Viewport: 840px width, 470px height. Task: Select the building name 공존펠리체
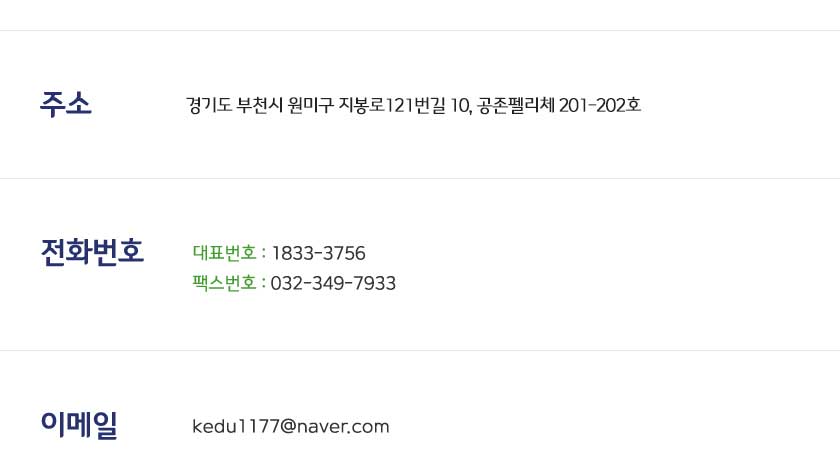coord(515,105)
